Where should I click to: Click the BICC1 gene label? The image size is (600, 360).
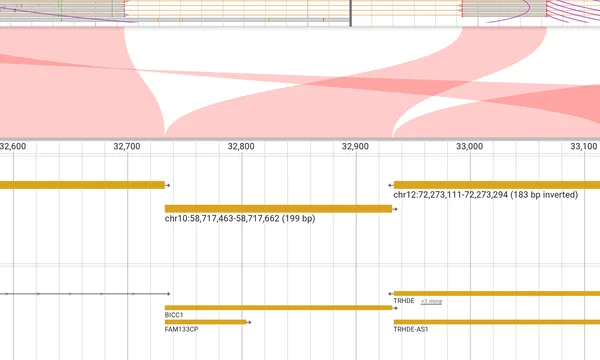point(174,315)
